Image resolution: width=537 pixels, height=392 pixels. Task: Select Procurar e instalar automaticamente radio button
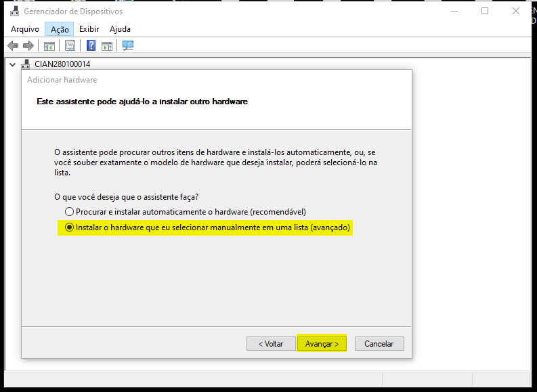[70, 212]
